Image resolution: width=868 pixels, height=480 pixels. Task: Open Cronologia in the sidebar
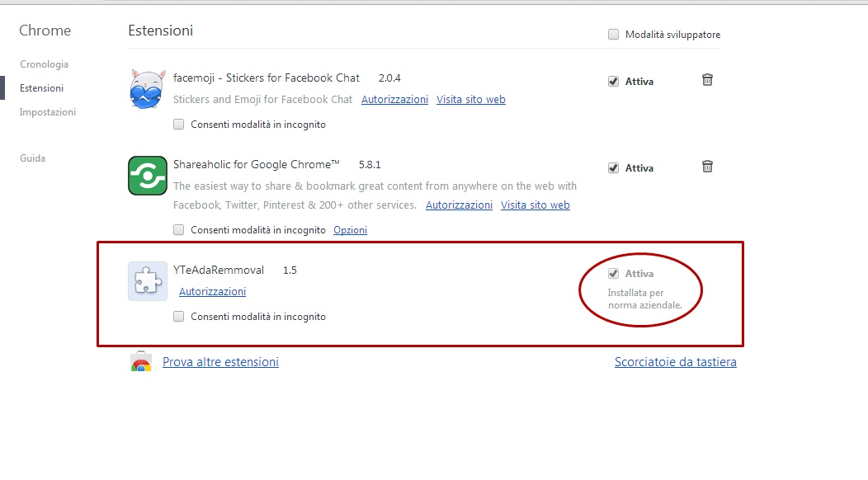pos(45,64)
